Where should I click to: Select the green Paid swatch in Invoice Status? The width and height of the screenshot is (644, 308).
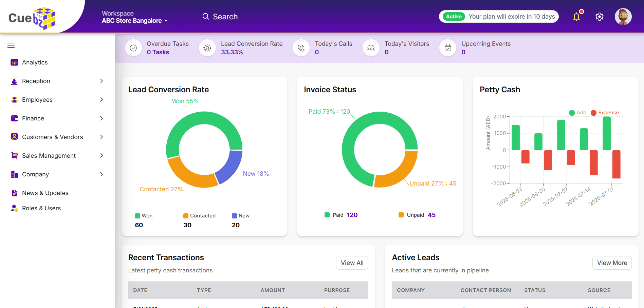point(327,215)
